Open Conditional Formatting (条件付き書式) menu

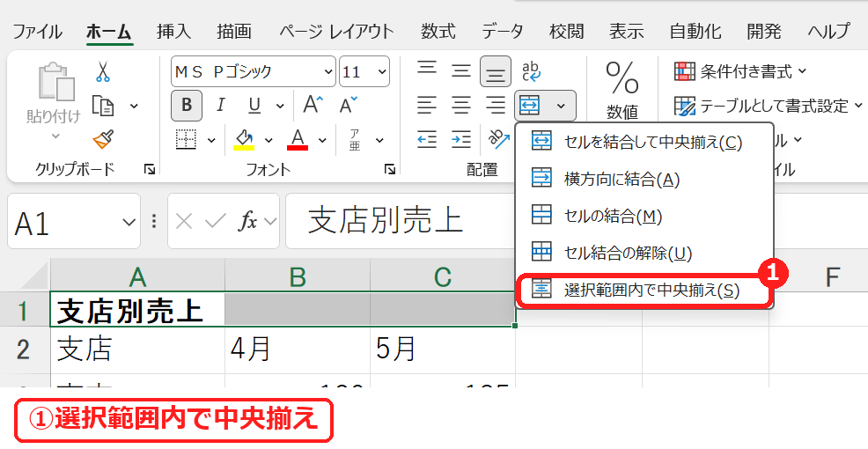(740, 71)
